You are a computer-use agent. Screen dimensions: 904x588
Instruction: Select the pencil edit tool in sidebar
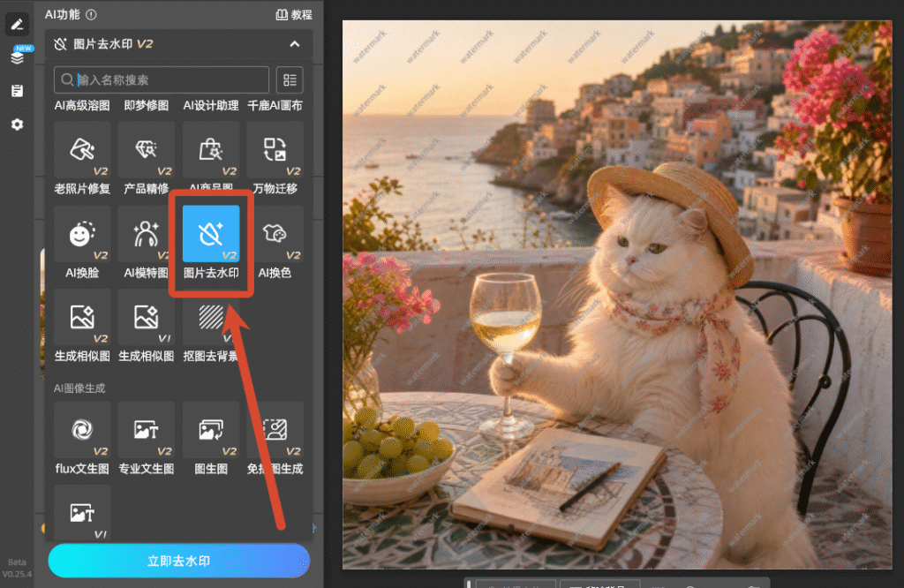click(x=17, y=24)
